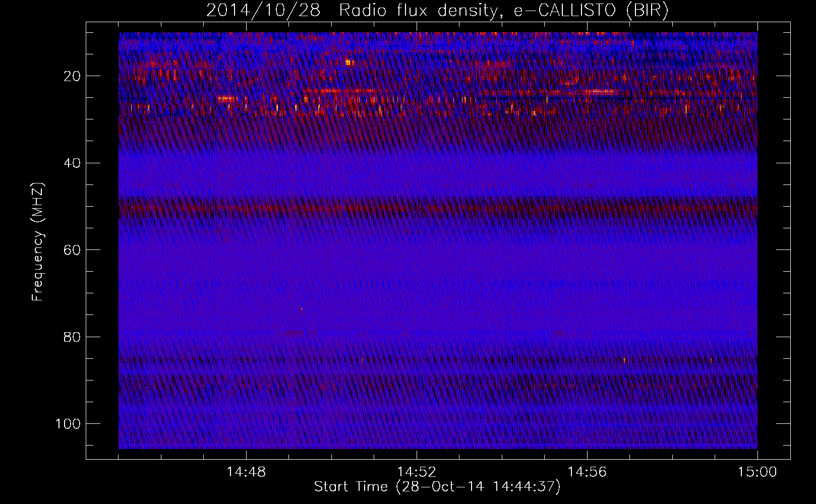Click the 40 frequency tick label
Screen dimensions: 816x504
(73, 163)
